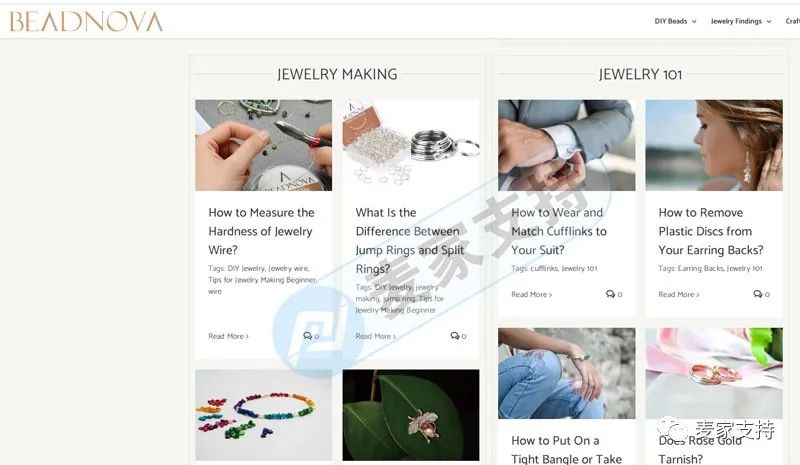Expand the Jewelry Findings menu
The image size is (800, 465).
click(x=741, y=21)
